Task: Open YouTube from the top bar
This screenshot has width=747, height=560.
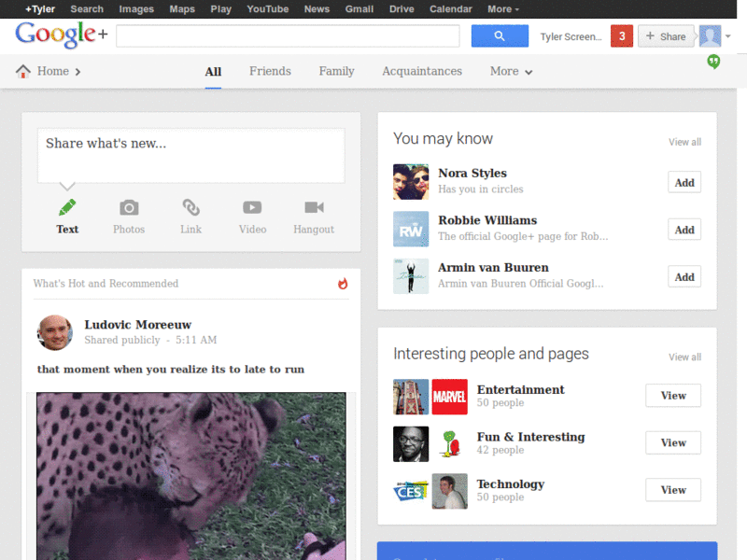Action: click(267, 9)
